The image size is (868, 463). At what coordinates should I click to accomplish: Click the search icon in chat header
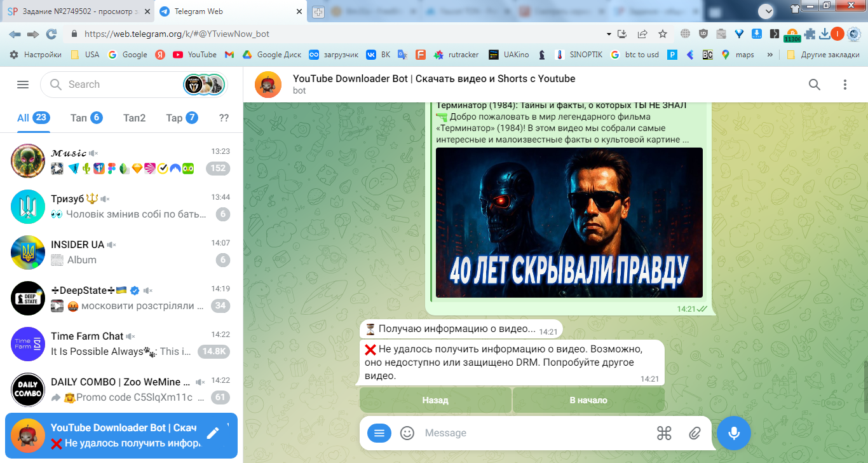[x=815, y=85]
